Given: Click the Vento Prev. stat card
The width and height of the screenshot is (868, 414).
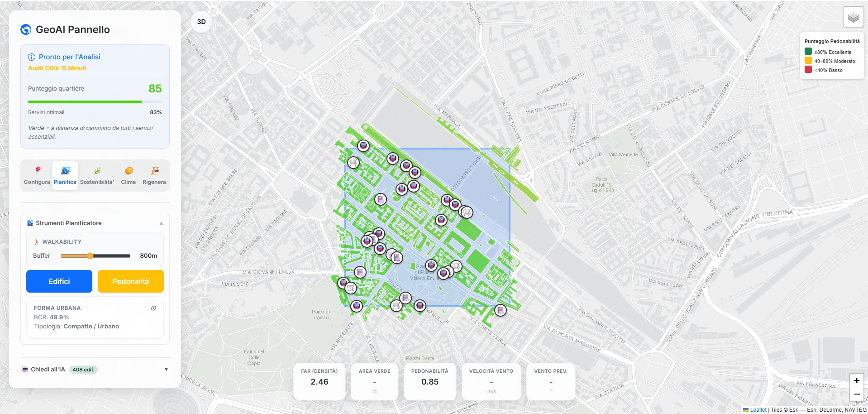Looking at the screenshot, I should coord(551,381).
